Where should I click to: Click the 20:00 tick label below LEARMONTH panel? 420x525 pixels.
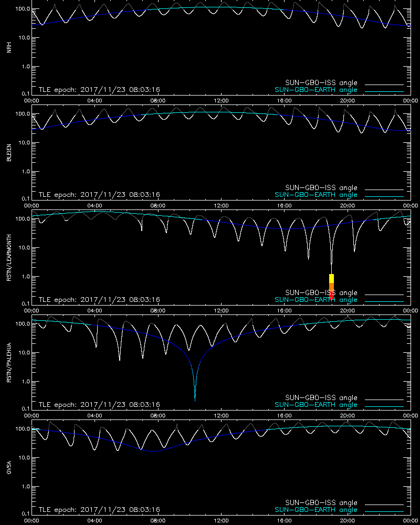348,310
